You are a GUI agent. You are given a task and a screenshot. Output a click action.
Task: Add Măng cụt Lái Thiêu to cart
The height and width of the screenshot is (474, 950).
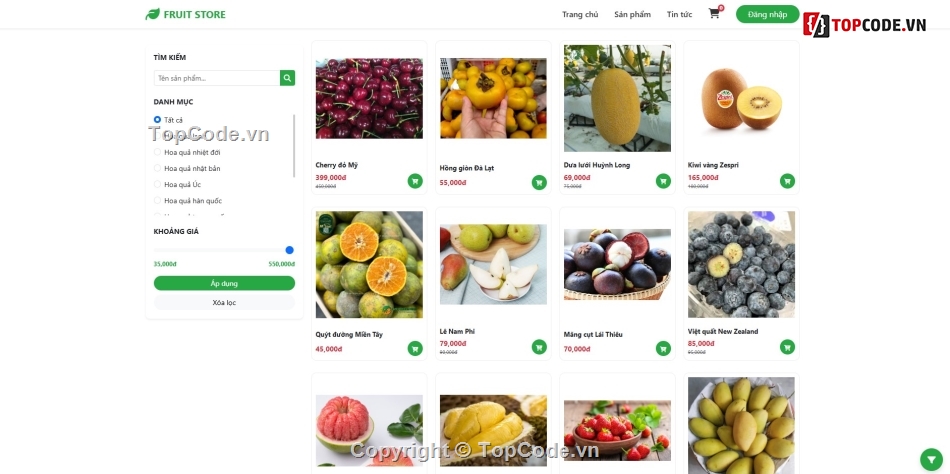click(663, 348)
